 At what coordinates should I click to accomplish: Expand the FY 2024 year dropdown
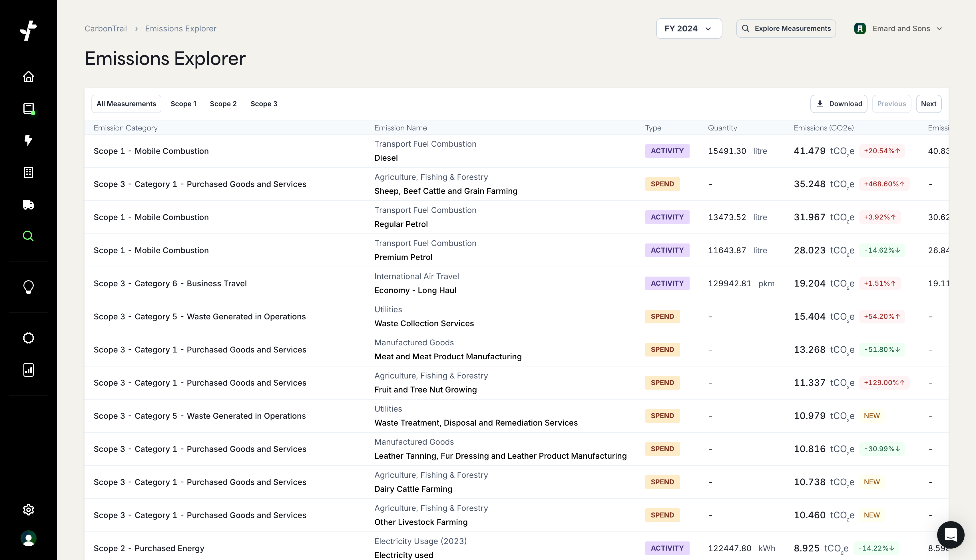tap(689, 29)
